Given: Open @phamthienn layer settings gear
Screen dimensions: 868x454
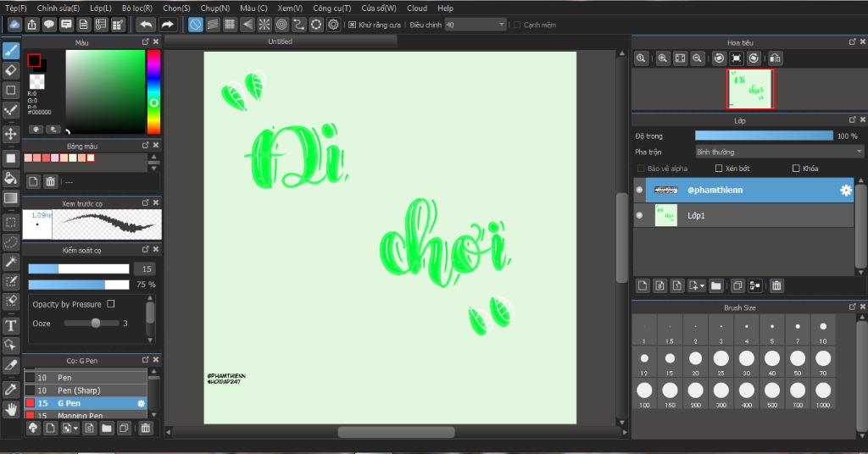Looking at the screenshot, I should coord(846,191).
